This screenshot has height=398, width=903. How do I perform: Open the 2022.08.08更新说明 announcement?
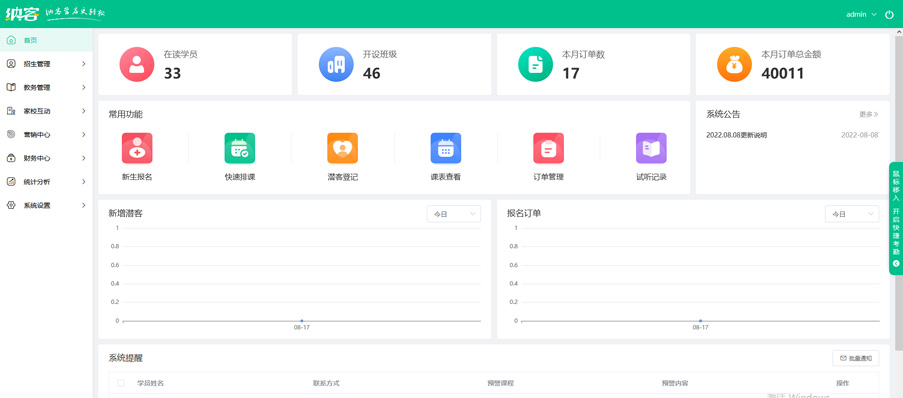tap(737, 135)
